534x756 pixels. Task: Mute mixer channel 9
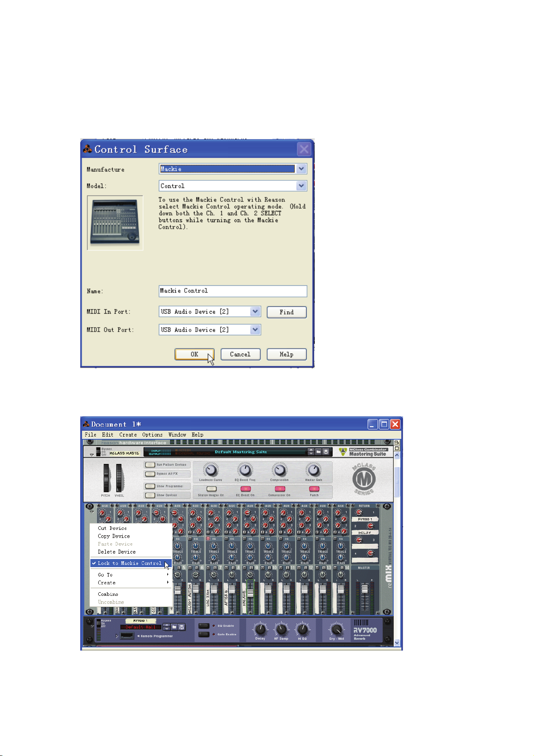(244, 568)
